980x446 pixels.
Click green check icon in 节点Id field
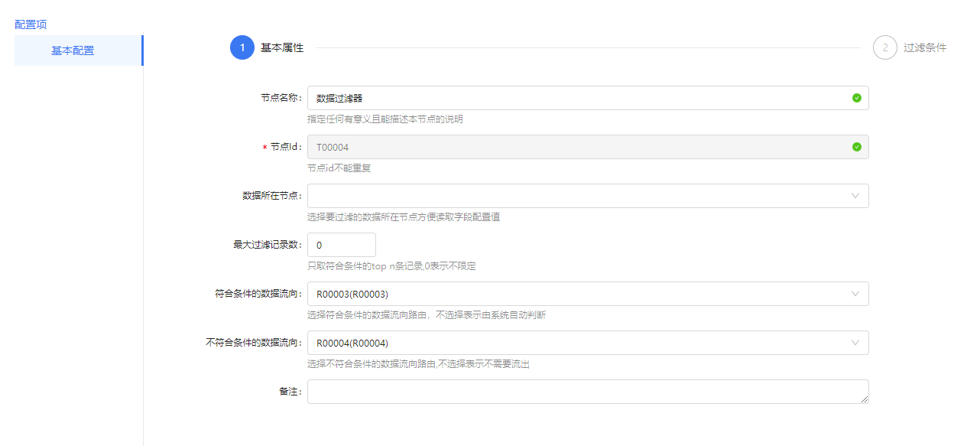(x=856, y=147)
